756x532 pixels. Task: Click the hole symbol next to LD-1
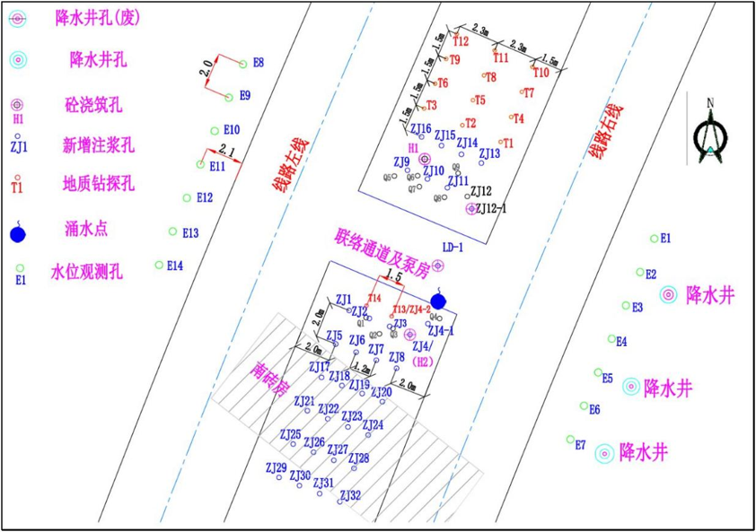coord(437,265)
